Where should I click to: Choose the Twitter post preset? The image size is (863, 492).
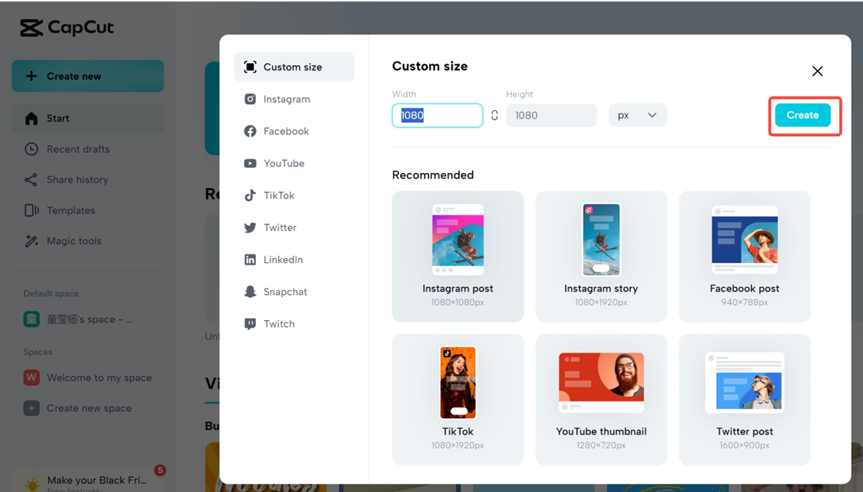click(745, 400)
